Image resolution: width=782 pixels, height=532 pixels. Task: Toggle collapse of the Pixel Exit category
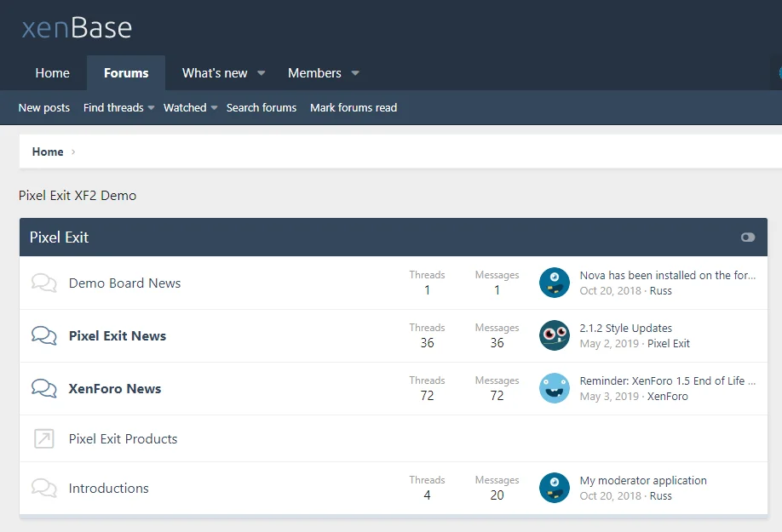click(x=747, y=237)
